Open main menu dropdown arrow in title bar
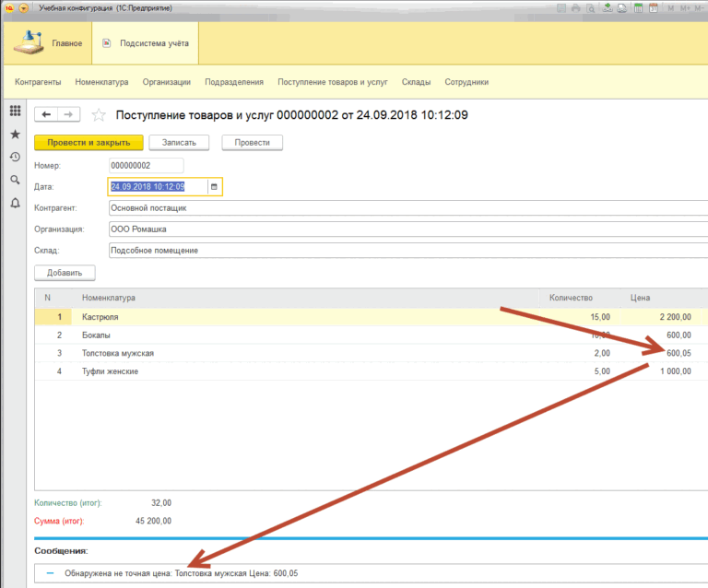Image resolution: width=708 pixels, height=588 pixels. point(24,7)
